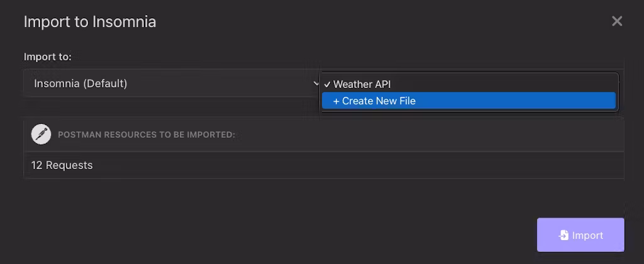
Task: Click the Postman logo icon
Action: tap(41, 134)
